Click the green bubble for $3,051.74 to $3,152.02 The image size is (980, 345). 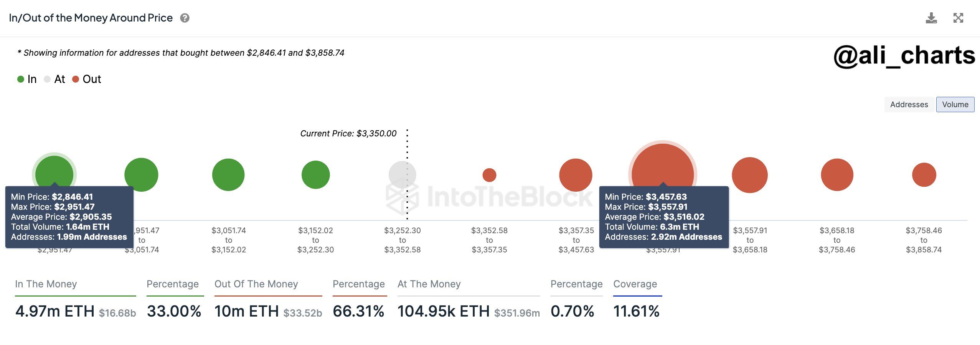point(228,175)
